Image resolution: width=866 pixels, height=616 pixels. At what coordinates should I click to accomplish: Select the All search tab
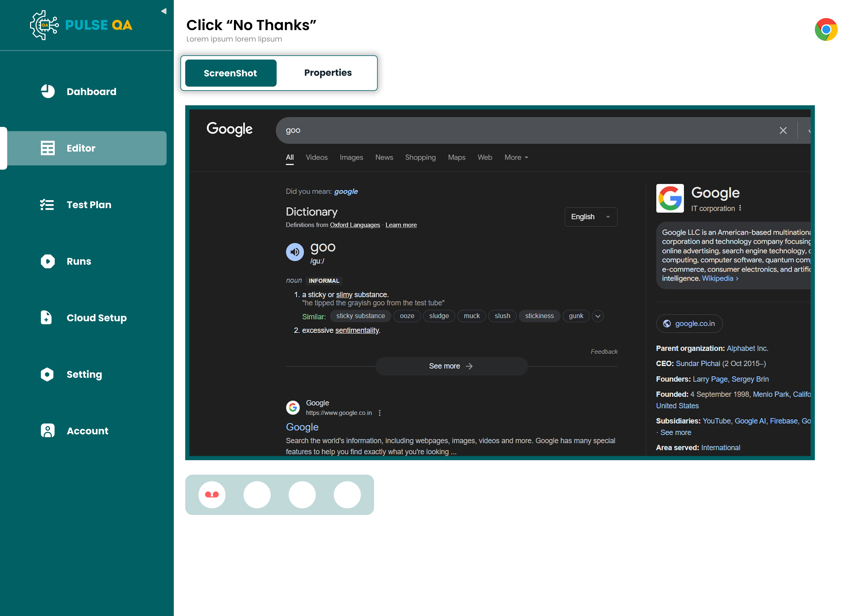290,157
